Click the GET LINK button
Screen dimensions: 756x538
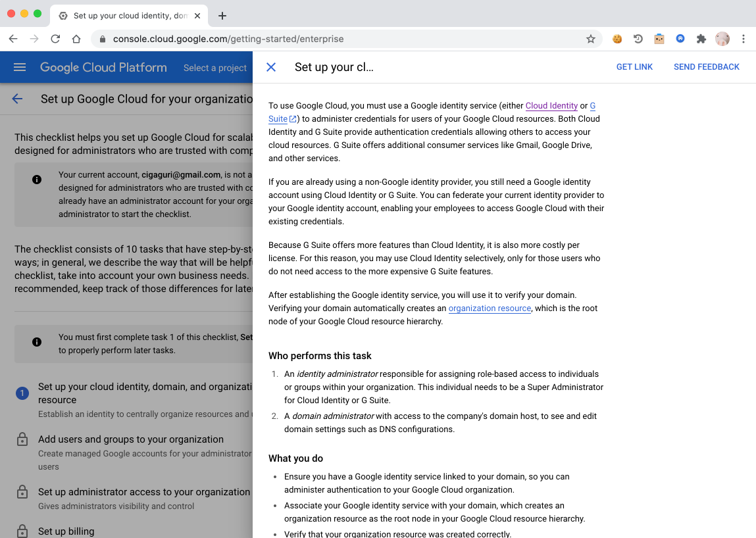pos(634,67)
